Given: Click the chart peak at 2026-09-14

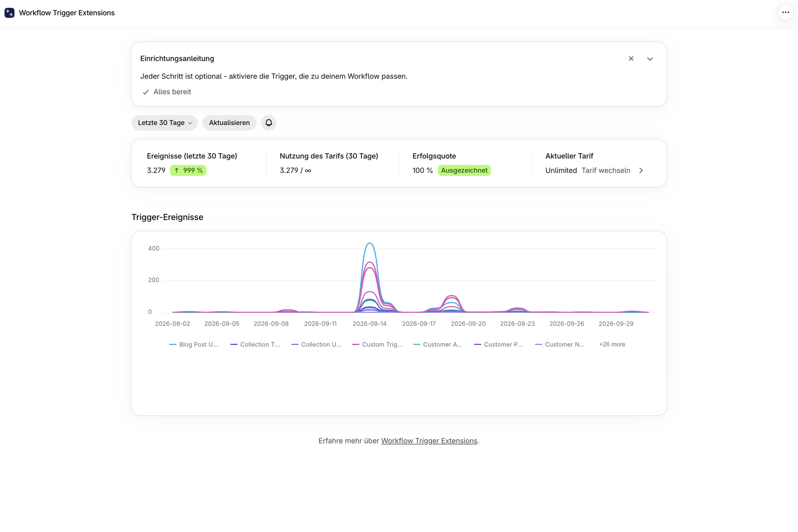Looking at the screenshot, I should pos(369,244).
